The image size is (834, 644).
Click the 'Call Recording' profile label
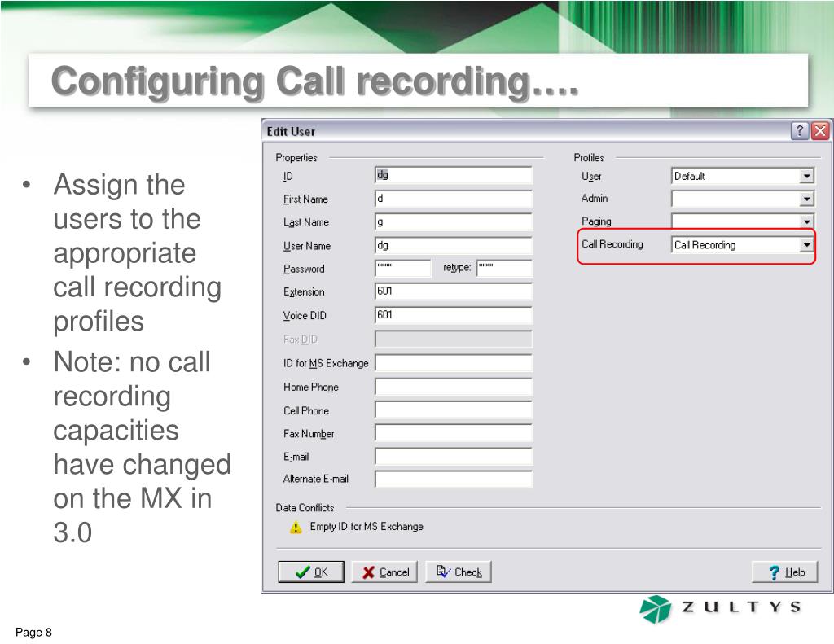612,244
